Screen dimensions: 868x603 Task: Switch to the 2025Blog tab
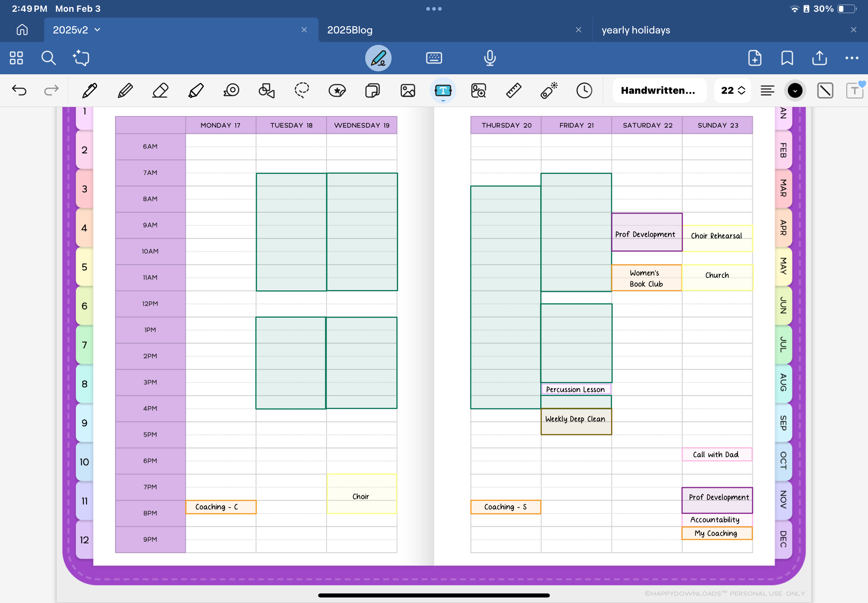(350, 30)
